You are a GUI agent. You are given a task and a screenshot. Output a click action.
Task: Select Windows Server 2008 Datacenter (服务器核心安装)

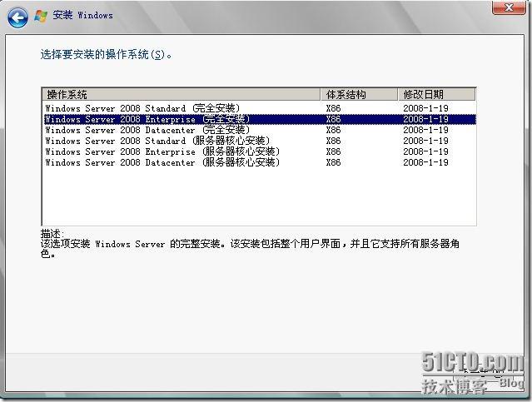(260, 162)
